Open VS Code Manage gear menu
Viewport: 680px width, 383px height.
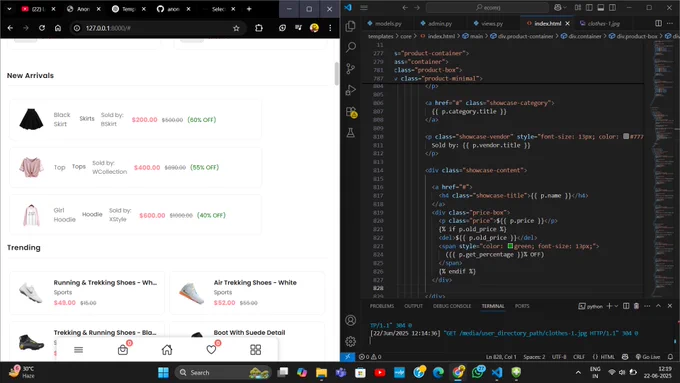click(350, 341)
